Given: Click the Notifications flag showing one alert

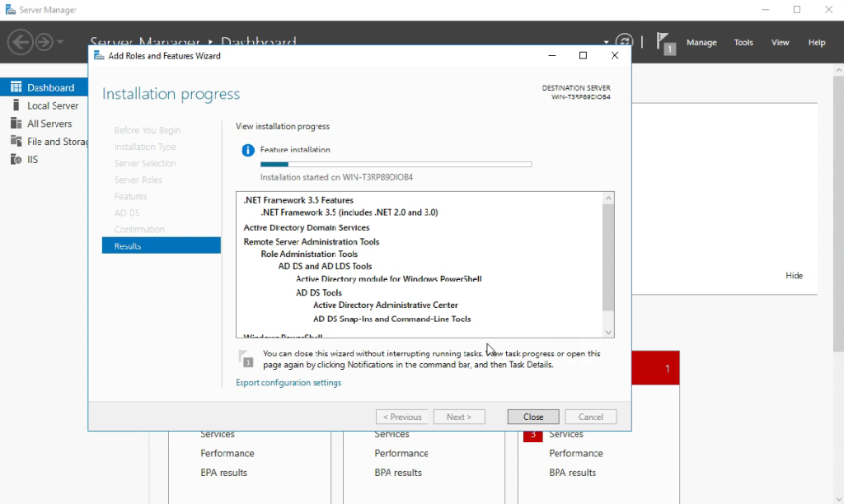Looking at the screenshot, I should (664, 41).
